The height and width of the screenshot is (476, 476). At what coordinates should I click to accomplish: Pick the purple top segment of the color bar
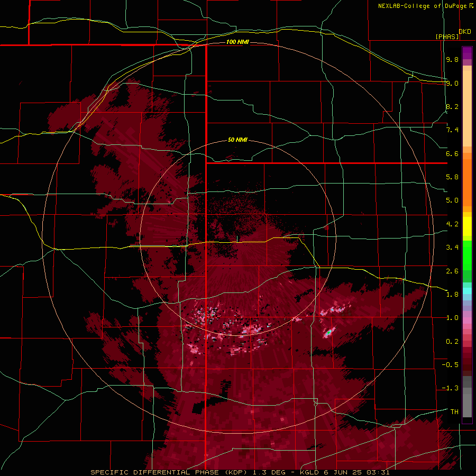pos(467,53)
